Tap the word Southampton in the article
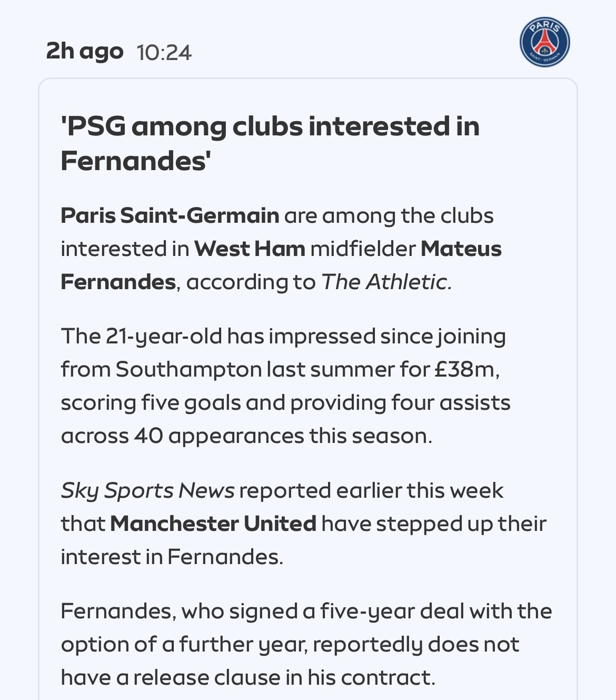Image resolution: width=616 pixels, height=700 pixels. tap(188, 370)
